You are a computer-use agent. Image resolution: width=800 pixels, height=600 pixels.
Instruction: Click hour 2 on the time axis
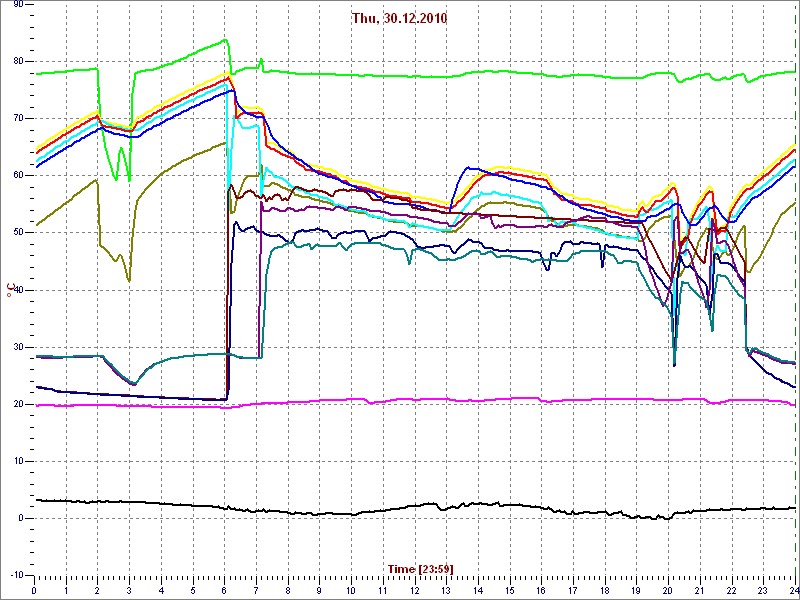pyautogui.click(x=97, y=591)
